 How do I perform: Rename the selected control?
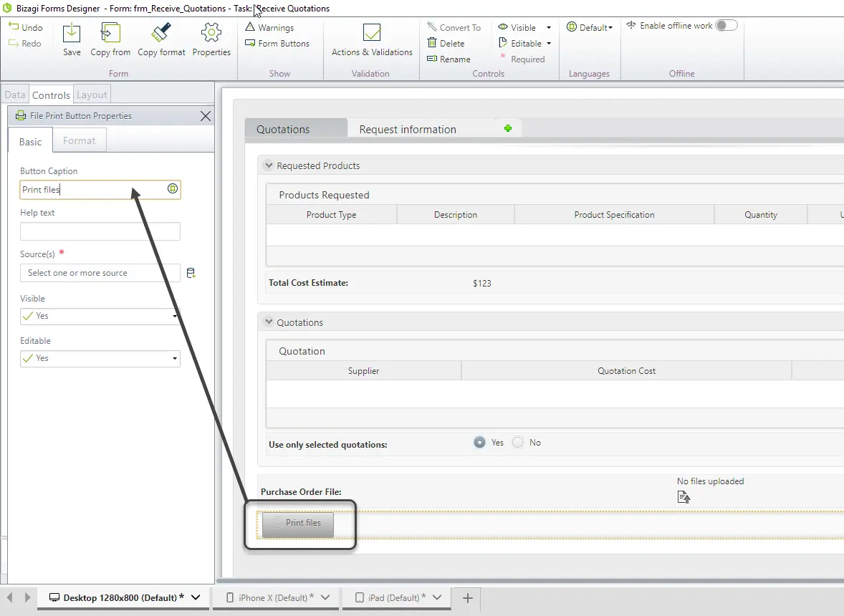449,59
